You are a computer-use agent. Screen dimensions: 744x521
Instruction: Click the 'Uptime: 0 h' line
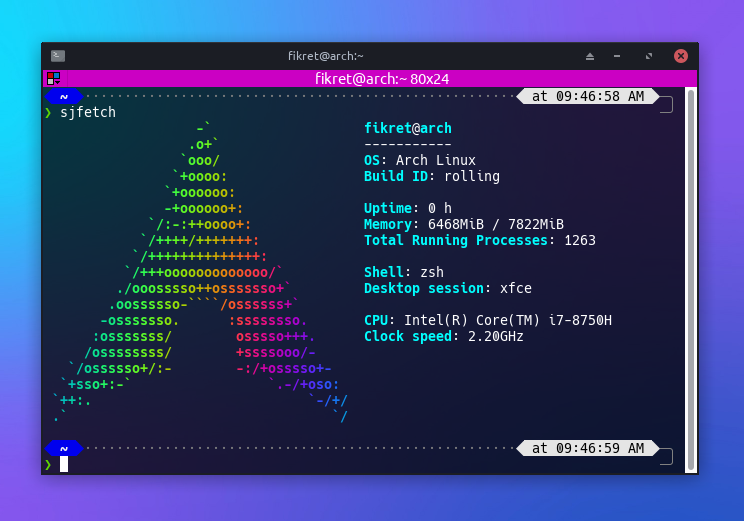[x=408, y=208]
